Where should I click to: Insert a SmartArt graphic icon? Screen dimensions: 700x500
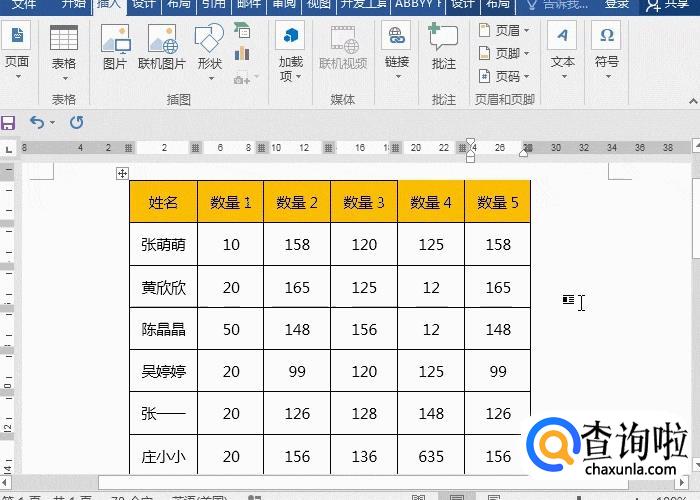242,30
